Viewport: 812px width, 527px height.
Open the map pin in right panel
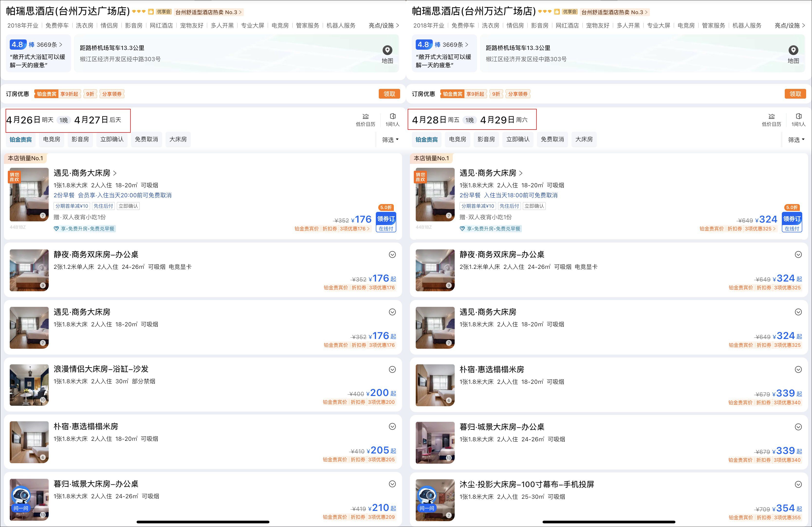click(x=793, y=50)
